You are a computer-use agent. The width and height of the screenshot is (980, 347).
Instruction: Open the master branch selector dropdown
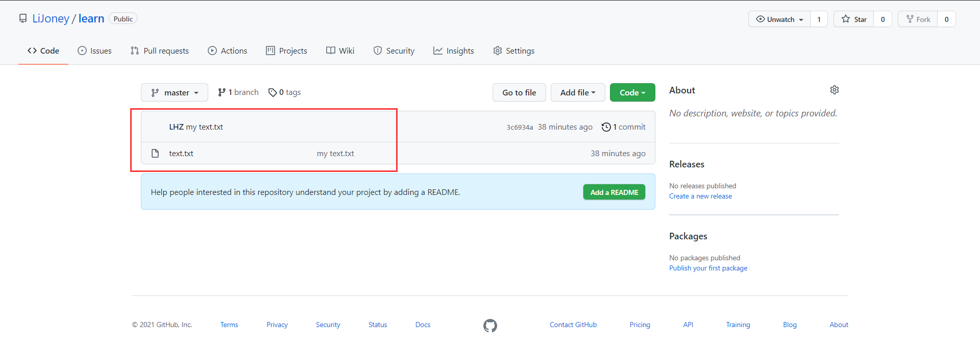pos(175,92)
